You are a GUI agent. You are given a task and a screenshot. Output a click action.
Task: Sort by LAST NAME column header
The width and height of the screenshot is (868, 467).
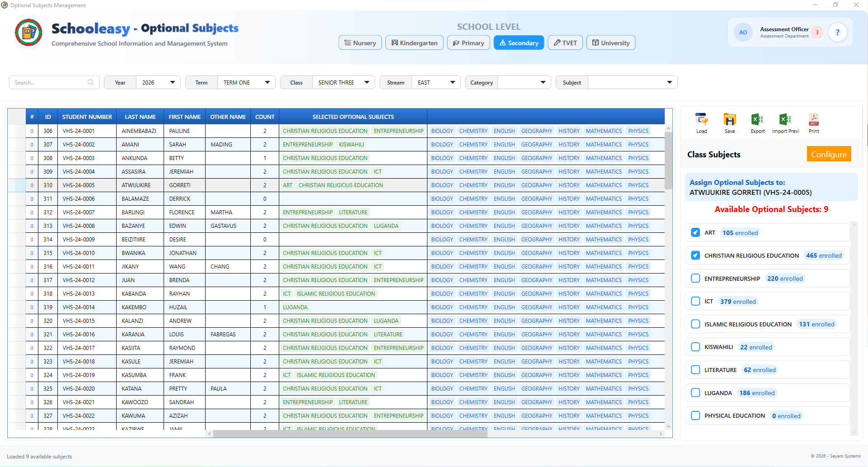pos(140,117)
